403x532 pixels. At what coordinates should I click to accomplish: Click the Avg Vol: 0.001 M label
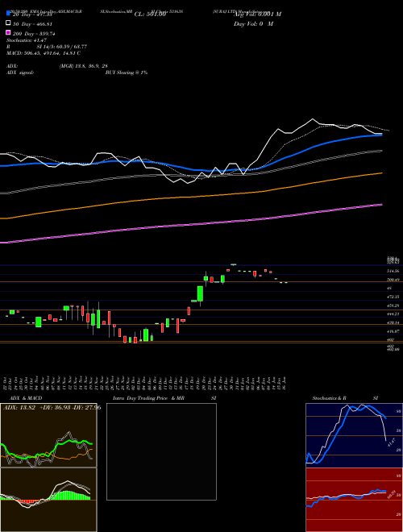(x=257, y=15)
